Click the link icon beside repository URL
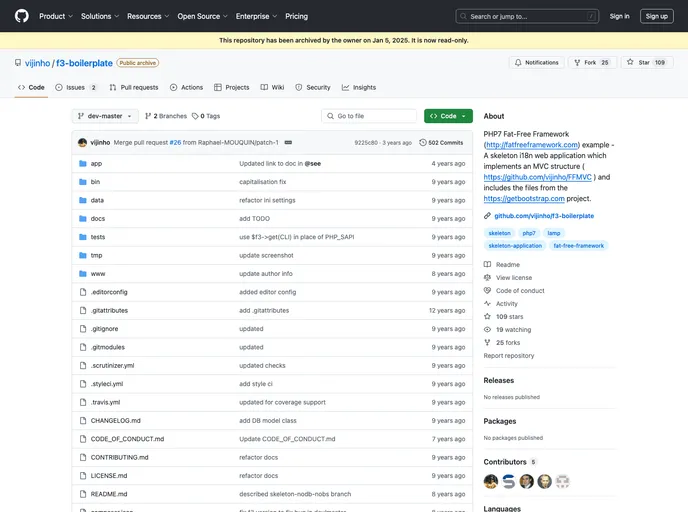Image resolution: width=688 pixels, height=512 pixels. tap(487, 216)
